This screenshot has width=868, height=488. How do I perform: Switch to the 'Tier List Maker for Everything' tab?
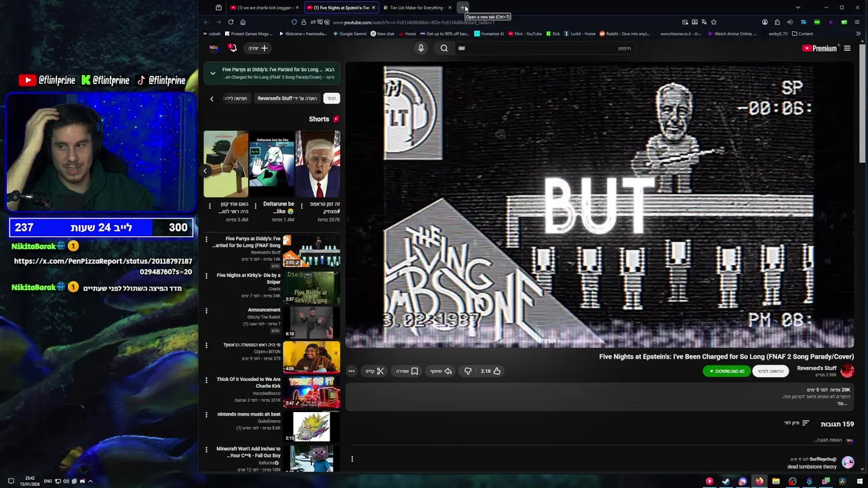click(416, 7)
